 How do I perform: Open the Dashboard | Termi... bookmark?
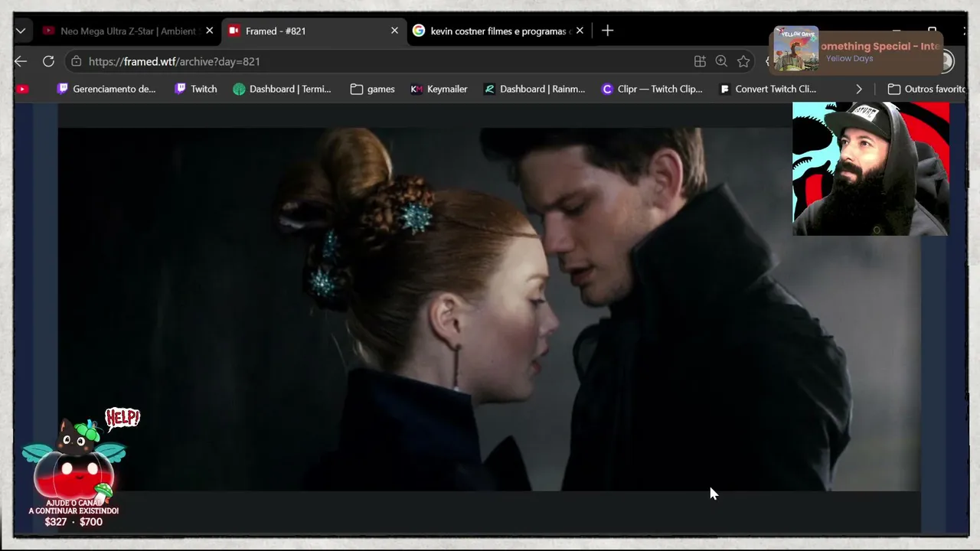(282, 89)
